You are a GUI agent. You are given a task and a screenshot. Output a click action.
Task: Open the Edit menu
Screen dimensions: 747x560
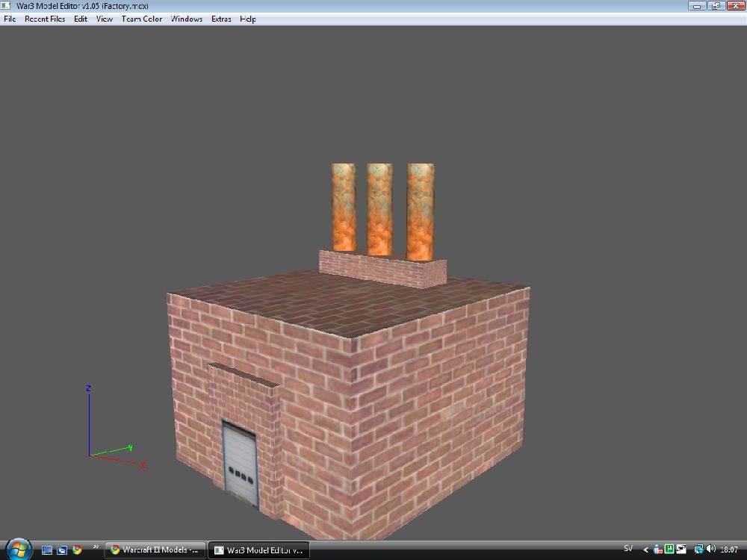coord(81,19)
